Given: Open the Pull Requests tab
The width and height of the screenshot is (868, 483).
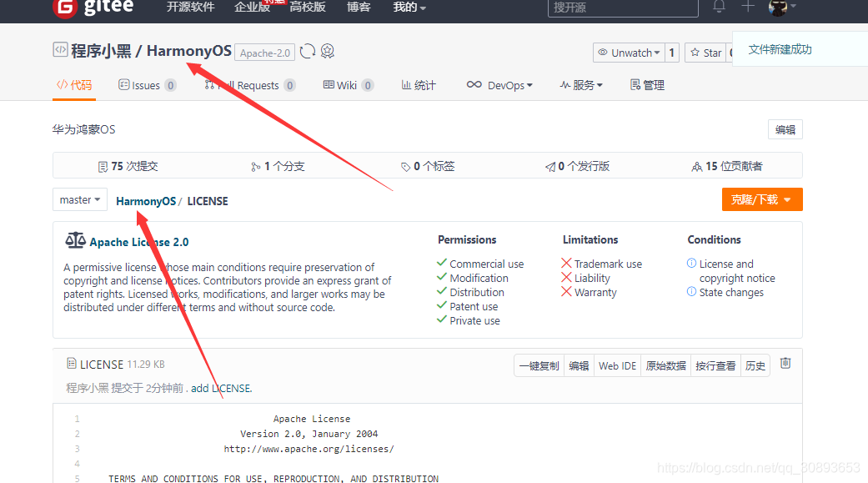Looking at the screenshot, I should point(249,85).
